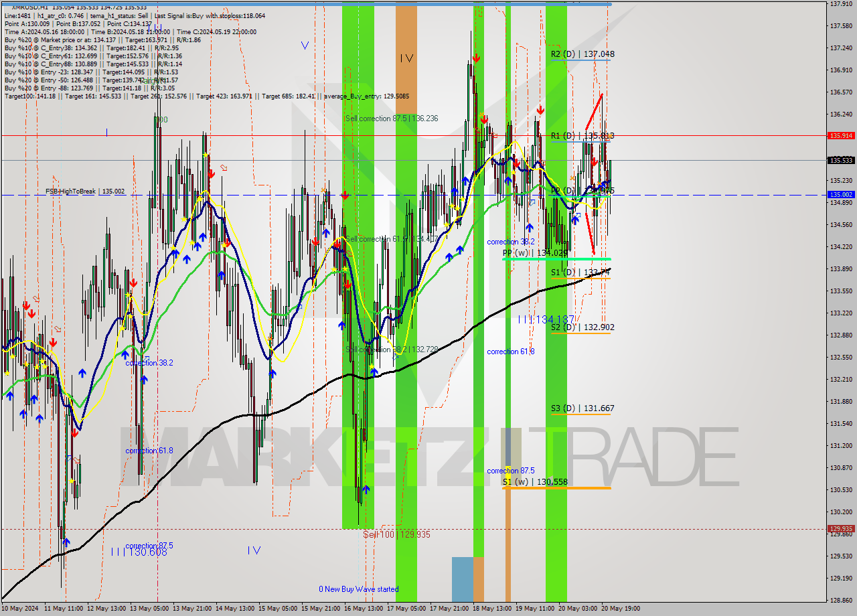Image resolution: width=857 pixels, height=616 pixels.
Task: Click the '18 May 13:00' time label
Action: click(x=492, y=609)
